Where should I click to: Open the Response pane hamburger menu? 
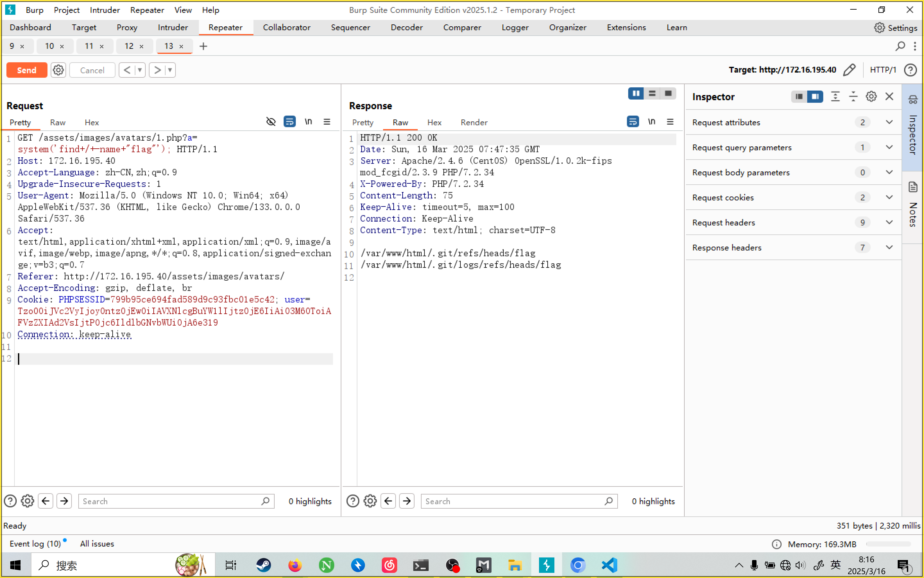tap(670, 122)
